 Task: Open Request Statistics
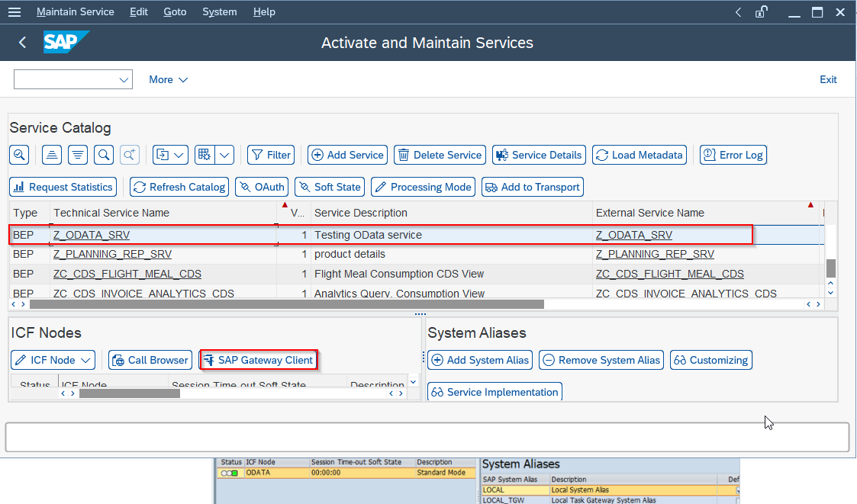tap(63, 188)
